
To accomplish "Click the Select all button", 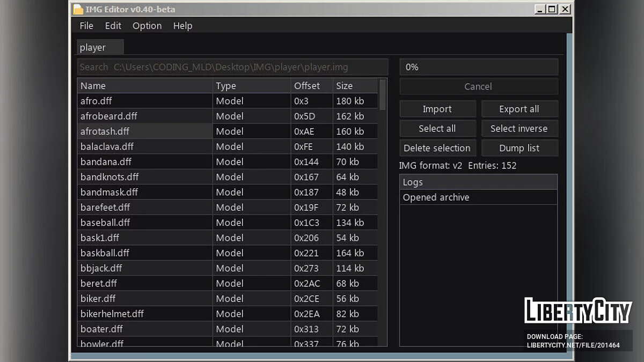I will pyautogui.click(x=437, y=129).
